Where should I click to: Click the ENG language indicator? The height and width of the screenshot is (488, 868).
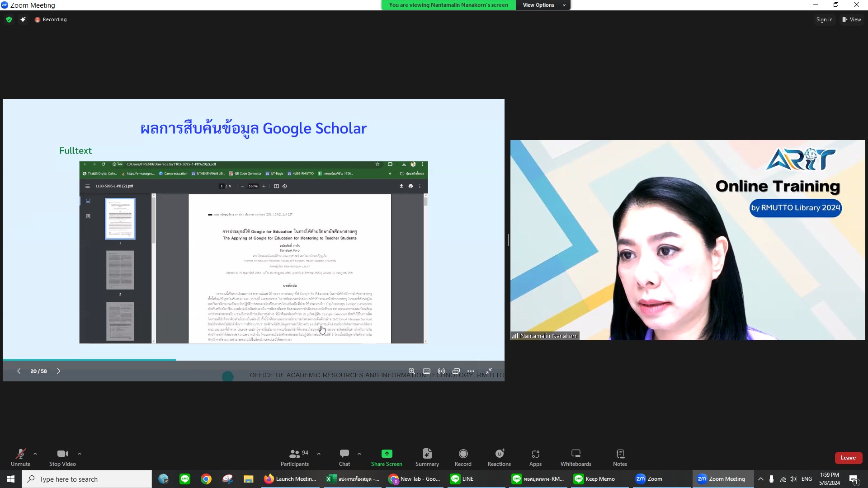[807, 479]
